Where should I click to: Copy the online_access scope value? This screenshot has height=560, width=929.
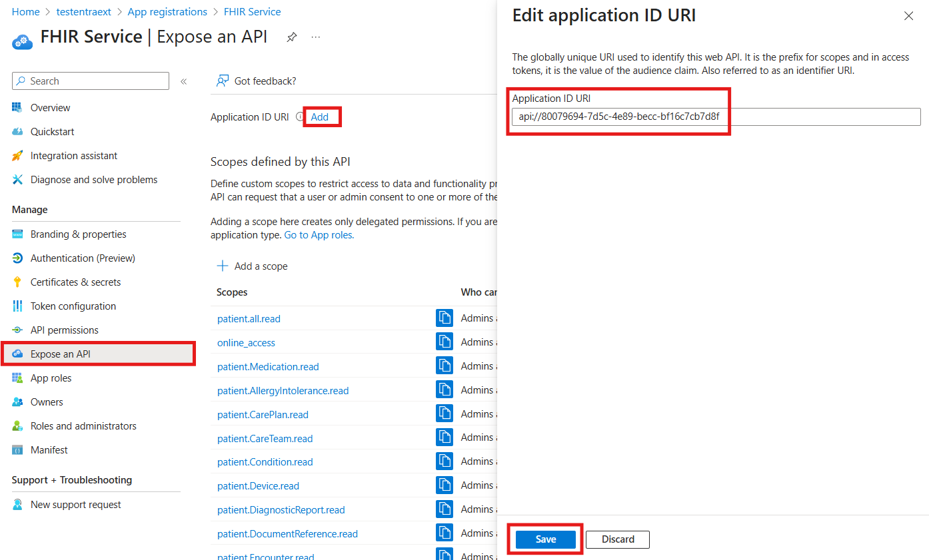[445, 342]
